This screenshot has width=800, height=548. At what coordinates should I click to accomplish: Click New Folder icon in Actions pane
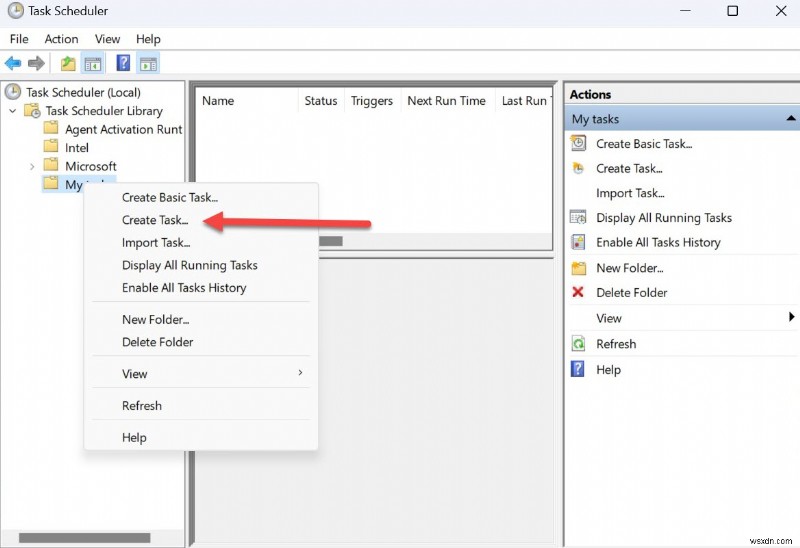tap(579, 268)
